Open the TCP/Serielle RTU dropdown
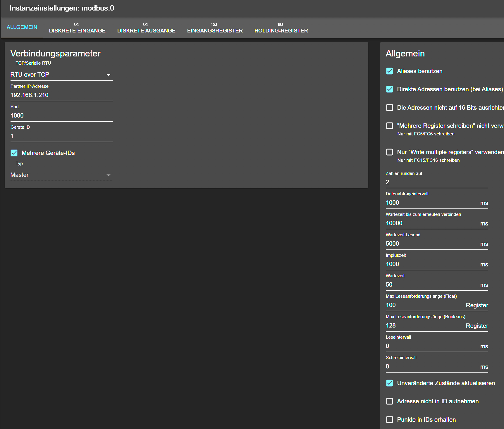504x429 pixels. tap(62, 75)
